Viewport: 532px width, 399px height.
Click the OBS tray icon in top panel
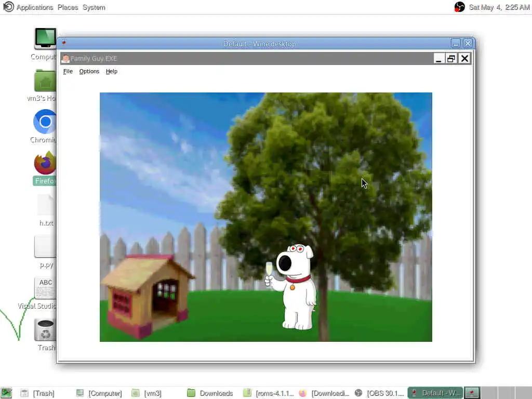(459, 7)
